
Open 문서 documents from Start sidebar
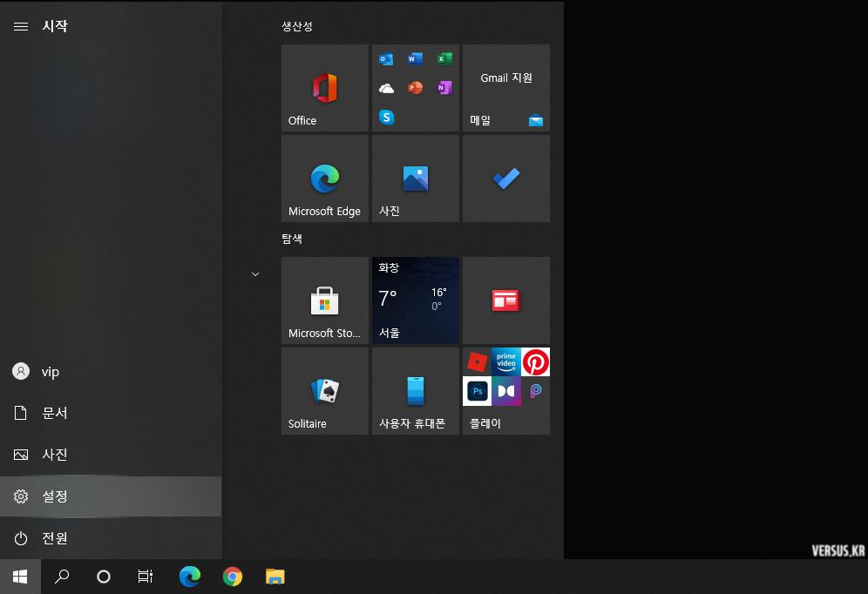coord(111,413)
